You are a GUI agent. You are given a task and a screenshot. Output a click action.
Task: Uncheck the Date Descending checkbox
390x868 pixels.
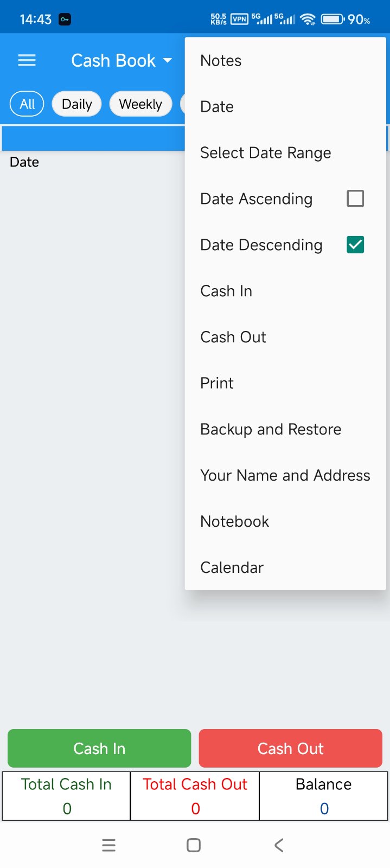point(355,245)
